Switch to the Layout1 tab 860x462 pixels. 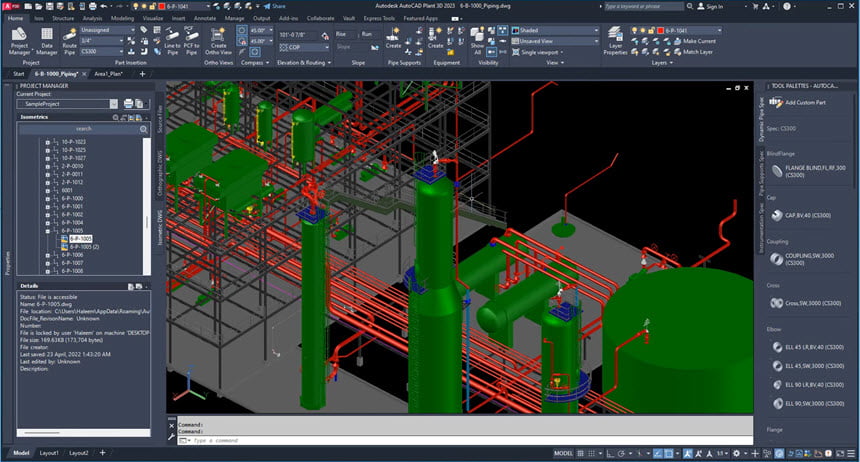coord(49,453)
